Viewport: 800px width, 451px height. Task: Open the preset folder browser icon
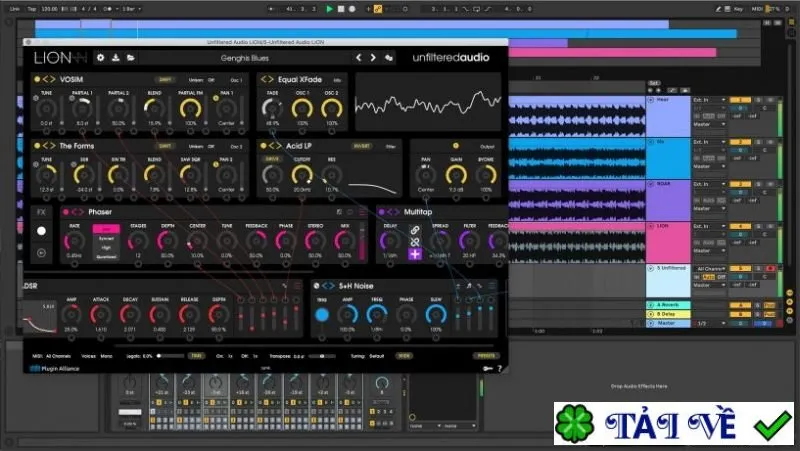(131, 58)
